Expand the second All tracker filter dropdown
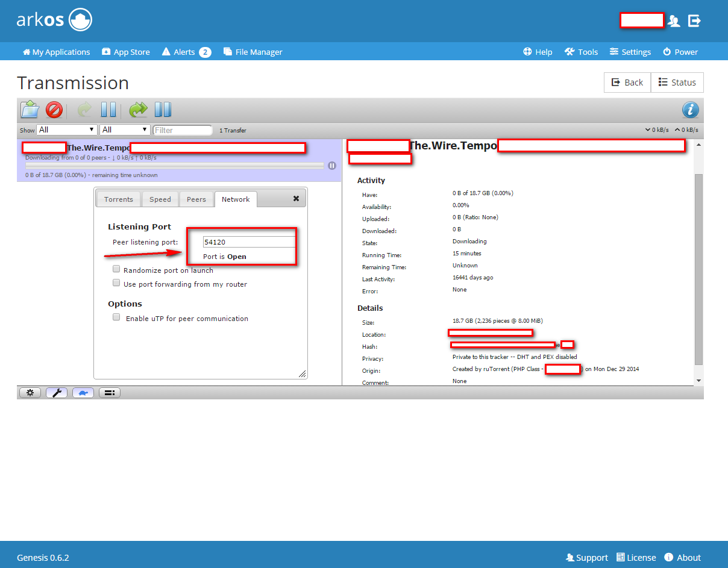728x568 pixels. tap(125, 130)
